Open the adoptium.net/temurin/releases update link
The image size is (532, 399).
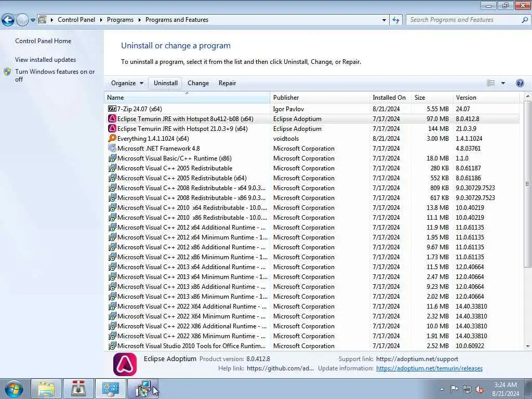pyautogui.click(x=429, y=368)
